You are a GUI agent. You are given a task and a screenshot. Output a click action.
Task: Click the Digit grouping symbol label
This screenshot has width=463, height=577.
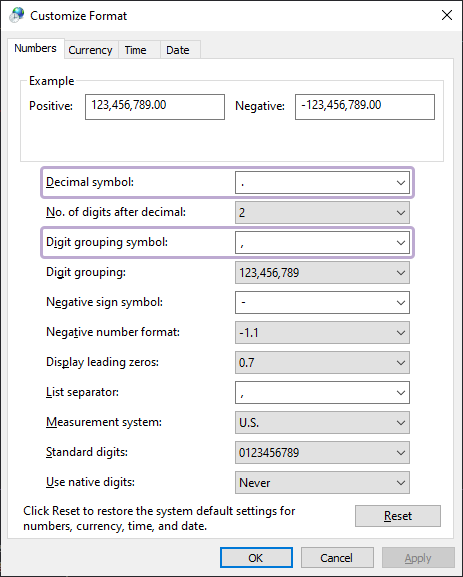[x=107, y=243]
